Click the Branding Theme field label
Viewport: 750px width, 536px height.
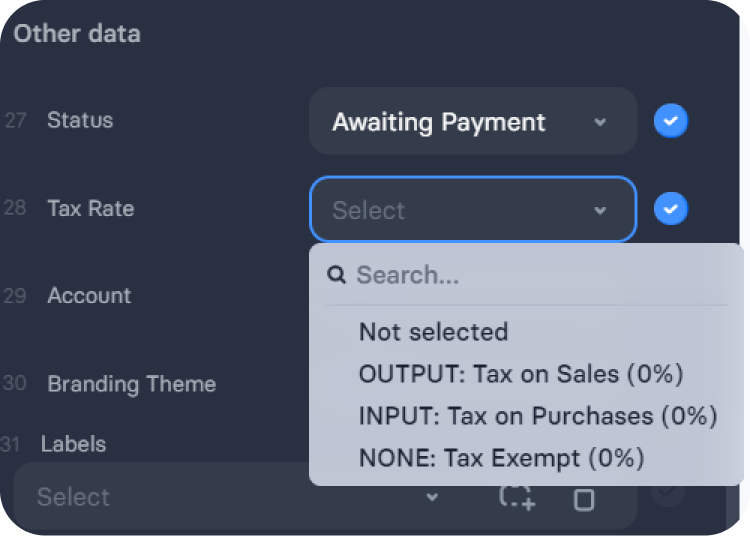pyautogui.click(x=132, y=384)
